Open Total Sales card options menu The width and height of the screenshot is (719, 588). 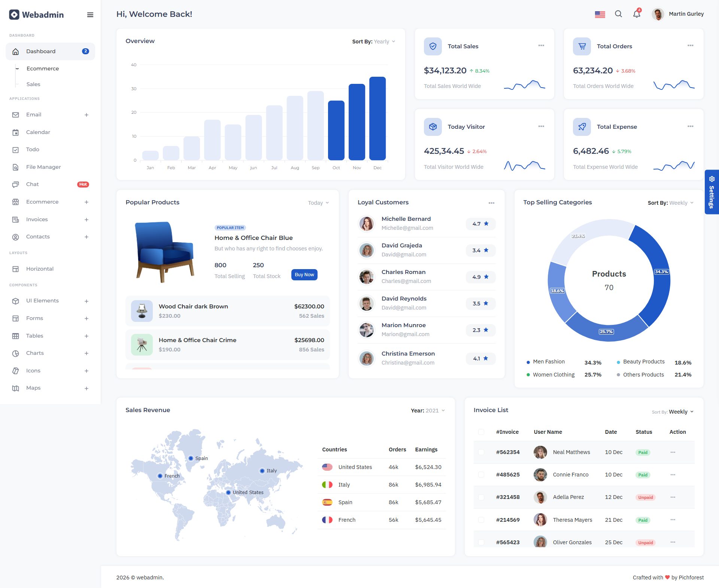[541, 46]
